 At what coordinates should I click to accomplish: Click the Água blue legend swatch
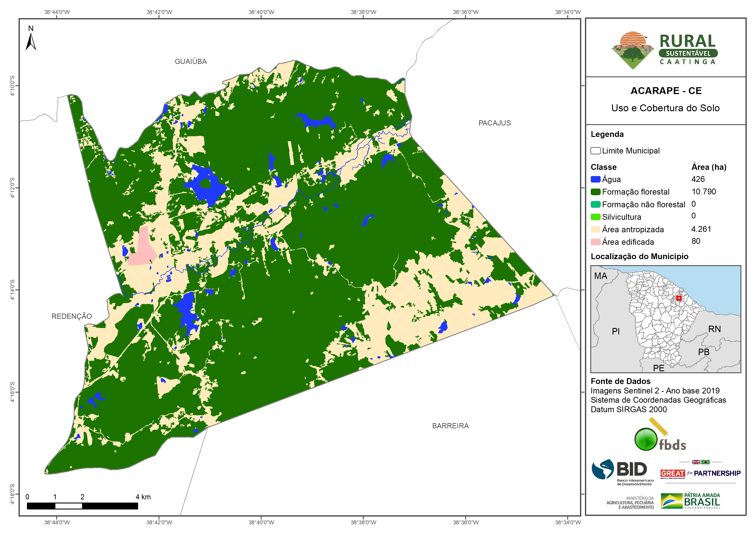[595, 179]
